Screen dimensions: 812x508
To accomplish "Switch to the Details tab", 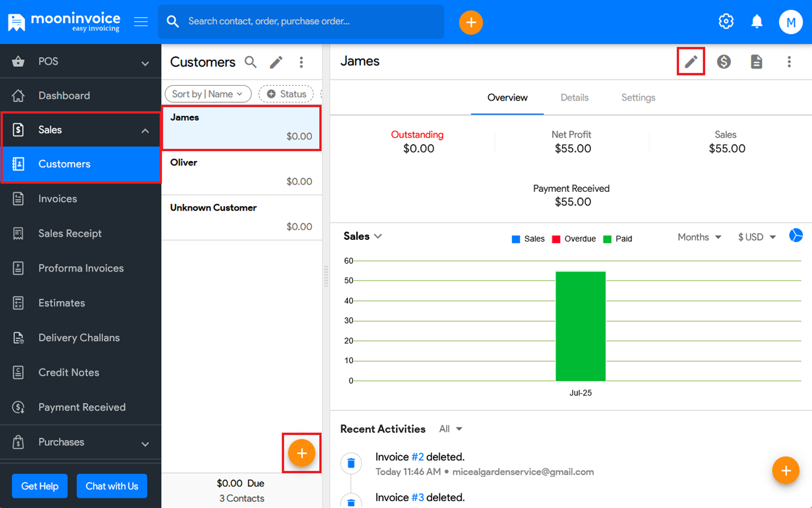I will pyautogui.click(x=574, y=98).
